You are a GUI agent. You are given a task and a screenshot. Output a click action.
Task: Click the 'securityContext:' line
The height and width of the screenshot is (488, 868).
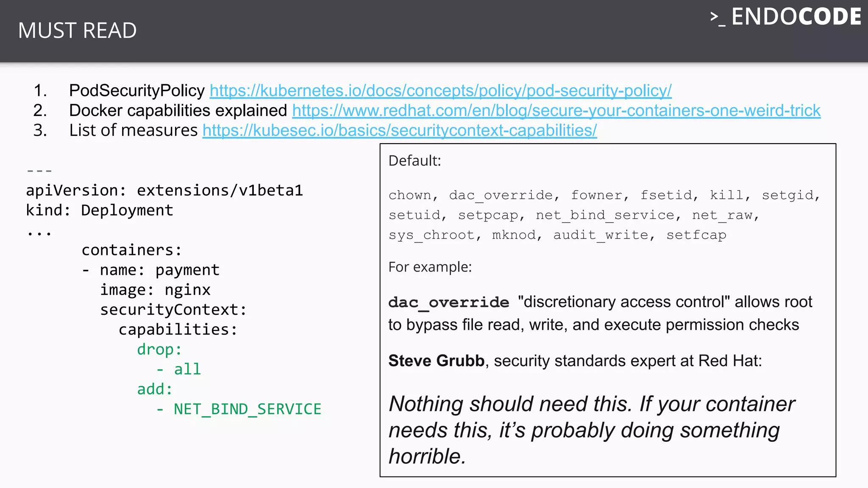click(173, 310)
